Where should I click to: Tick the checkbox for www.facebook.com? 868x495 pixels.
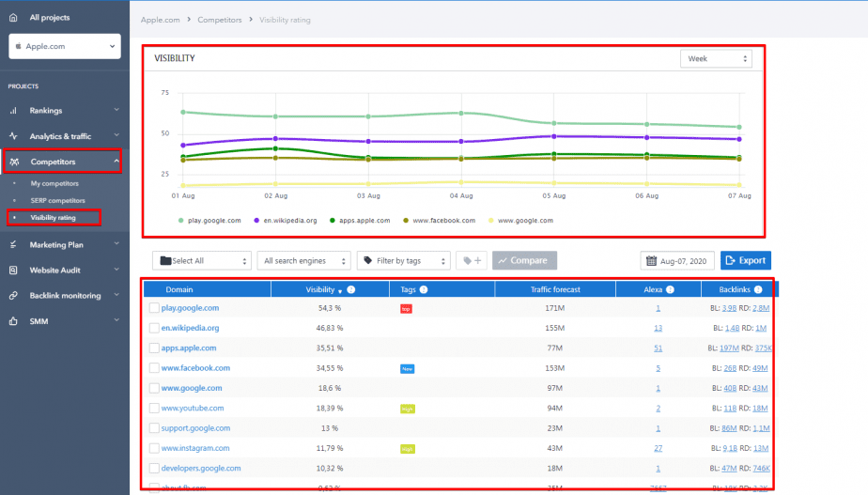coord(154,368)
